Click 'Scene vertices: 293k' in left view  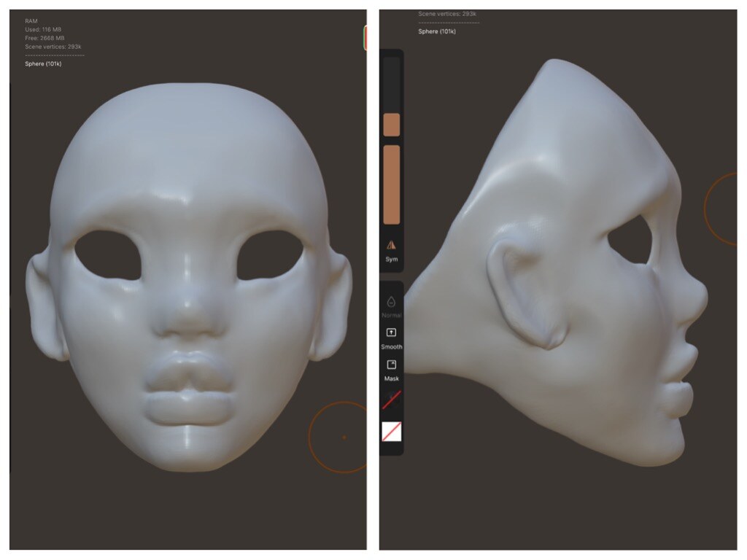(53, 47)
